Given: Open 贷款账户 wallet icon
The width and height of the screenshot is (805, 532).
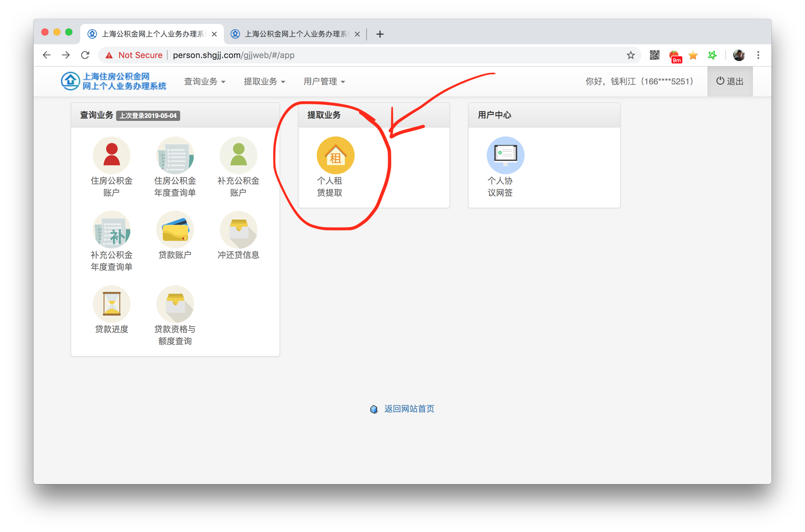Looking at the screenshot, I should click(175, 230).
